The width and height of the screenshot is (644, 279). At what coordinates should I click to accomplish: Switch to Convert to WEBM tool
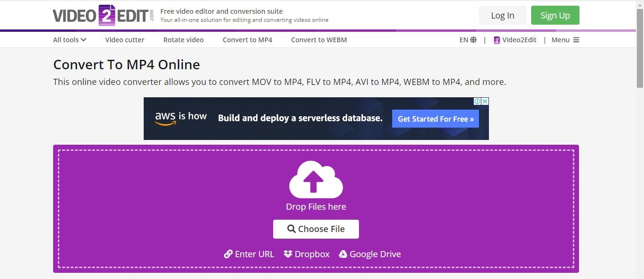click(x=319, y=40)
